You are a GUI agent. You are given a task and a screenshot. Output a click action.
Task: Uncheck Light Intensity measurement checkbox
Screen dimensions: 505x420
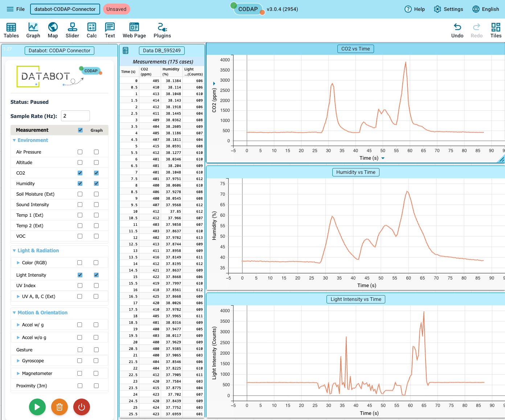pos(80,275)
